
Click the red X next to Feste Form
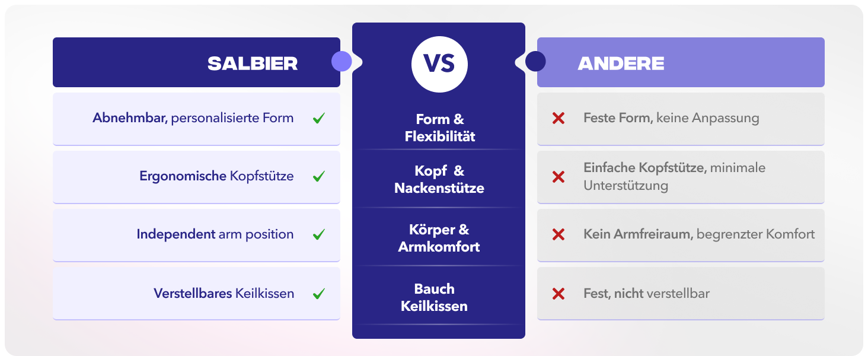coord(558,118)
